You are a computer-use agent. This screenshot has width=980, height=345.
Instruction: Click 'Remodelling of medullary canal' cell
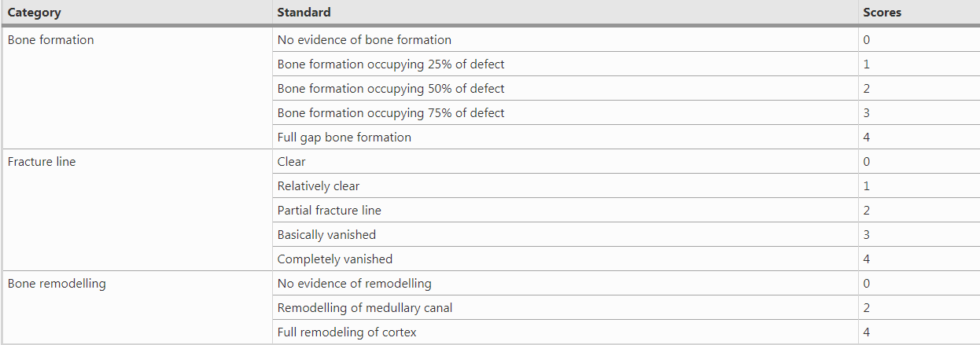pyautogui.click(x=365, y=308)
